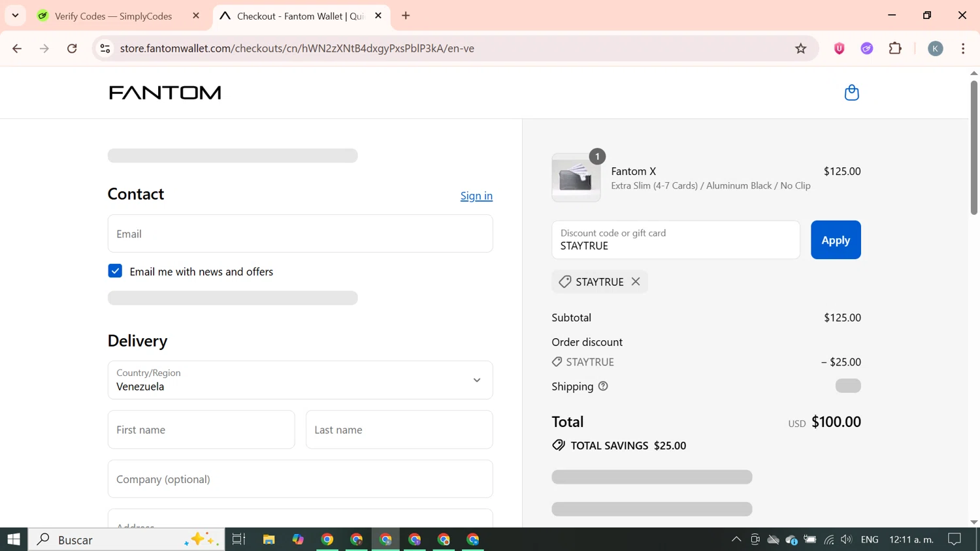Open the tab search dropdown arrow

click(15, 15)
